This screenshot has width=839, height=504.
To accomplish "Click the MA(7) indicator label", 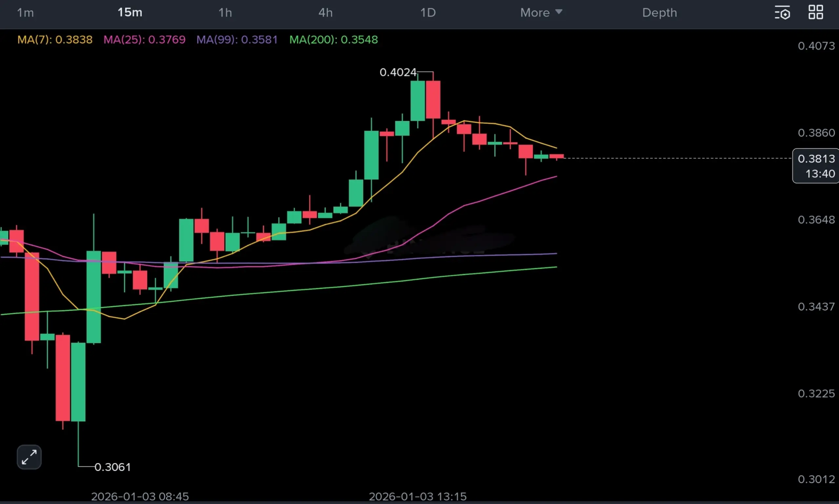I will click(x=55, y=40).
